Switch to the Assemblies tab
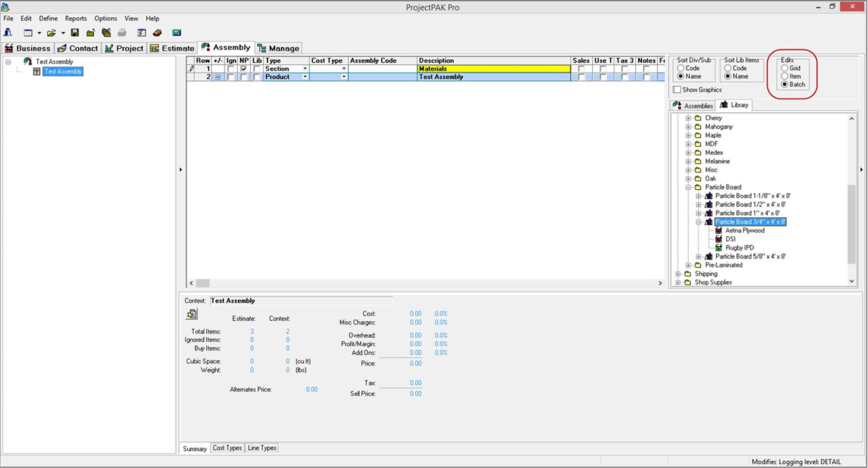 [692, 106]
